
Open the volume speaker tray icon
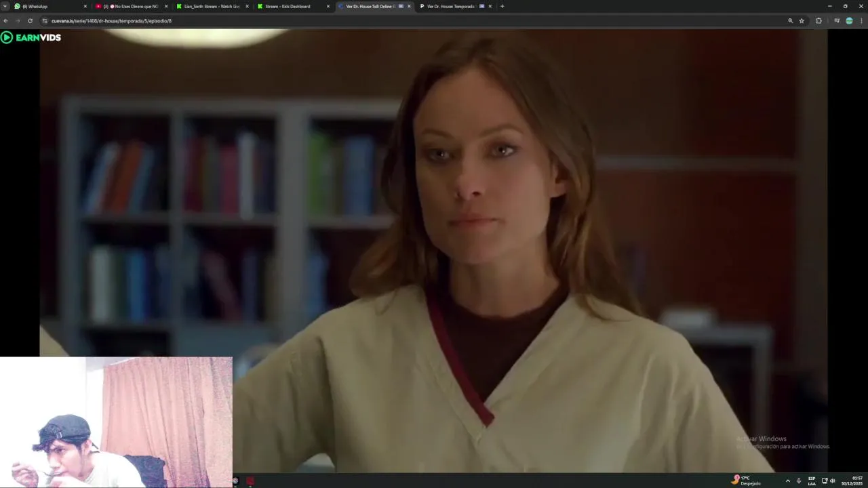[x=832, y=481]
